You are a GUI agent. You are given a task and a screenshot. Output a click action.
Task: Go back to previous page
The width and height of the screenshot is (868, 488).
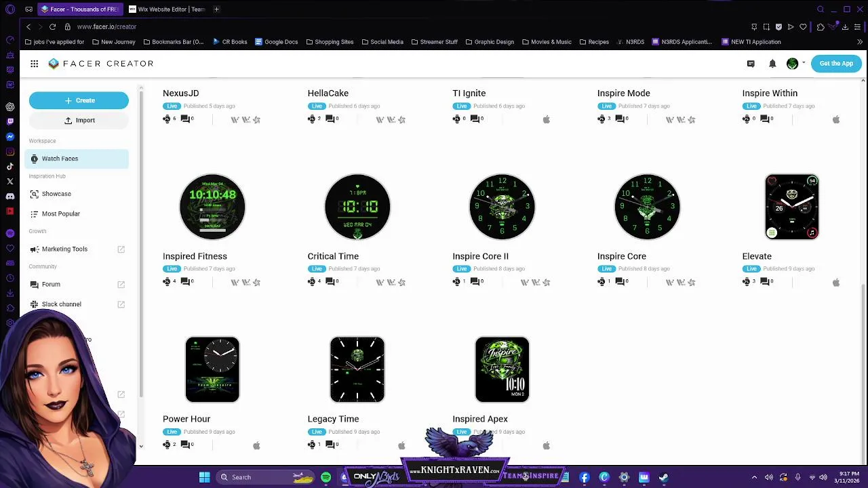28,26
